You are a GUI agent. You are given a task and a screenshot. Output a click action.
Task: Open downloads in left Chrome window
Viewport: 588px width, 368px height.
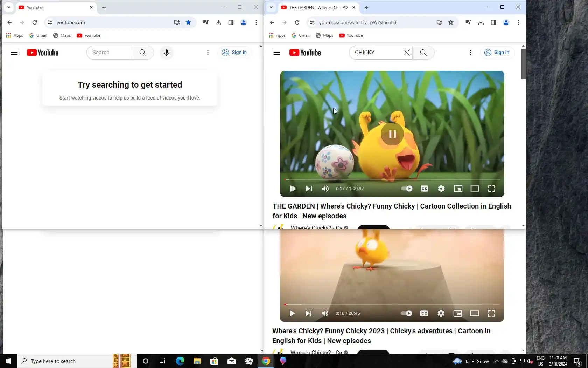(218, 22)
